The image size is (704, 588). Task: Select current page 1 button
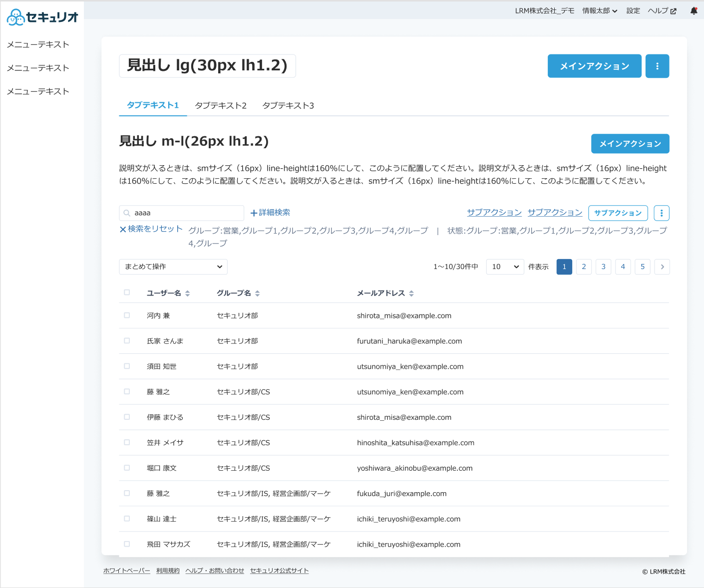pos(564,267)
